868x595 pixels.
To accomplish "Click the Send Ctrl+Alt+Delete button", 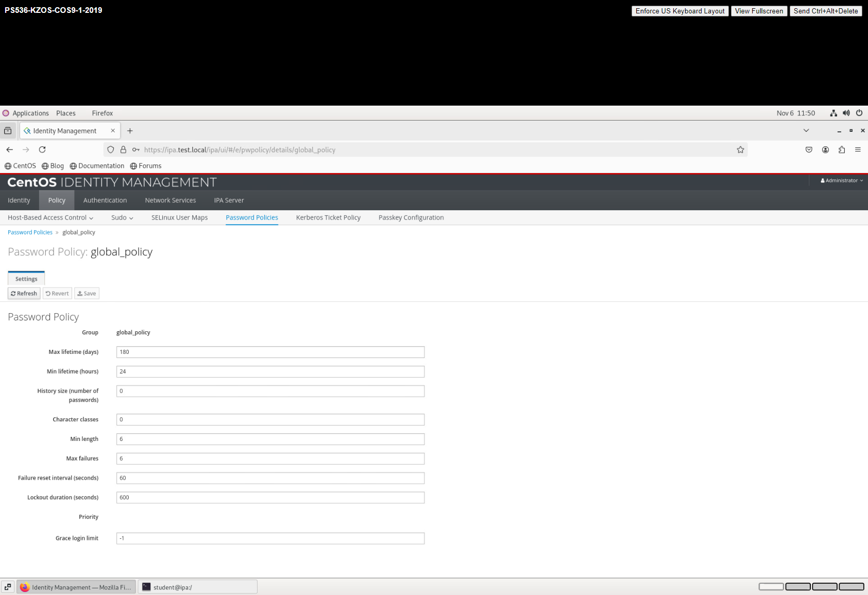I will point(826,11).
